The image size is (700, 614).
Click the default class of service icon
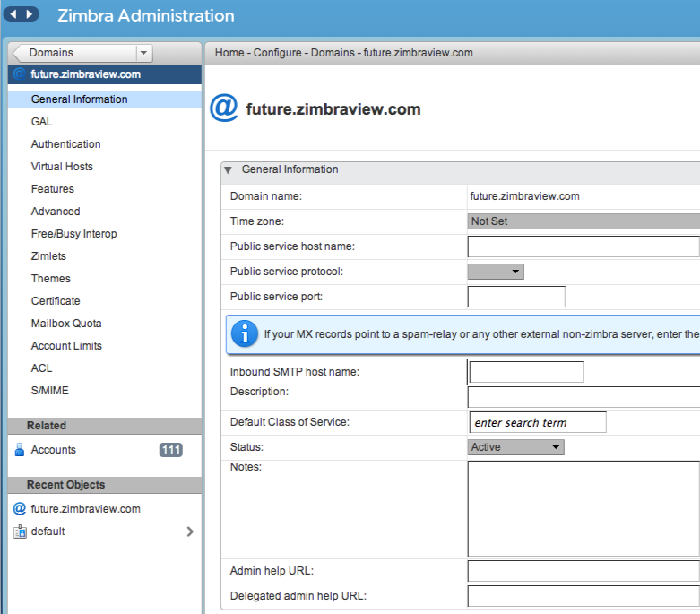[x=20, y=532]
